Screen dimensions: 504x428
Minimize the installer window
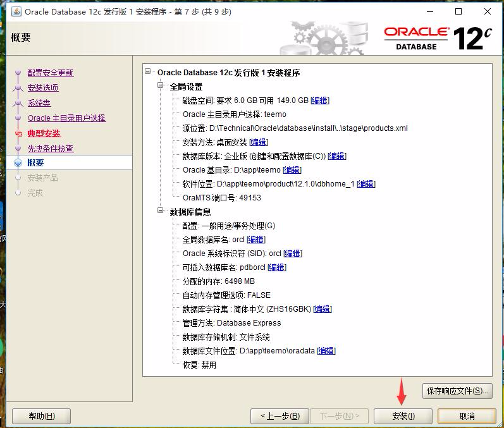pyautogui.click(x=430, y=11)
